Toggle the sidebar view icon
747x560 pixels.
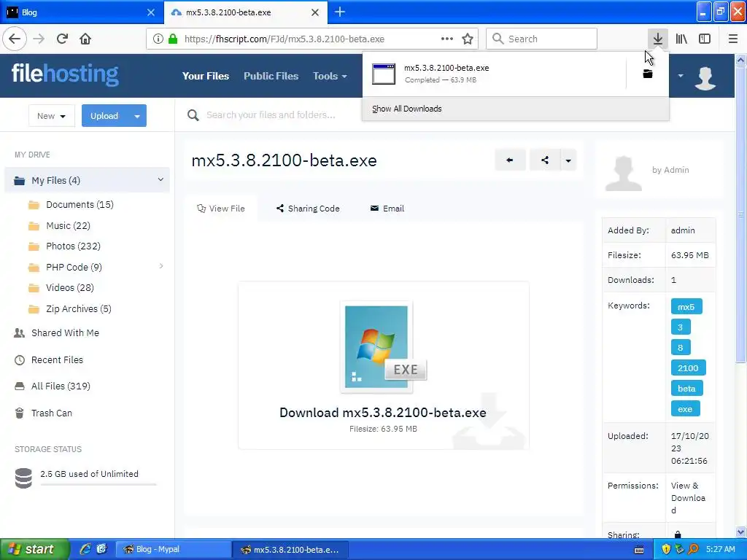coord(705,39)
